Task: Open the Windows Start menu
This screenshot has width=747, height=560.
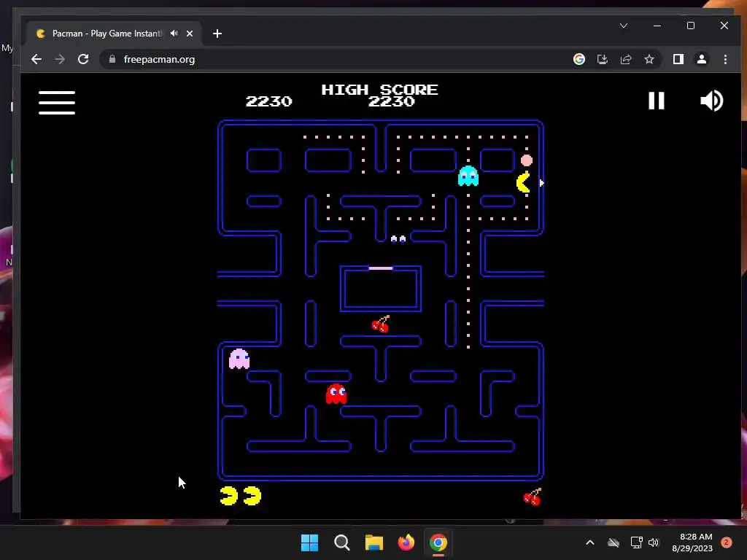Action: (x=309, y=542)
